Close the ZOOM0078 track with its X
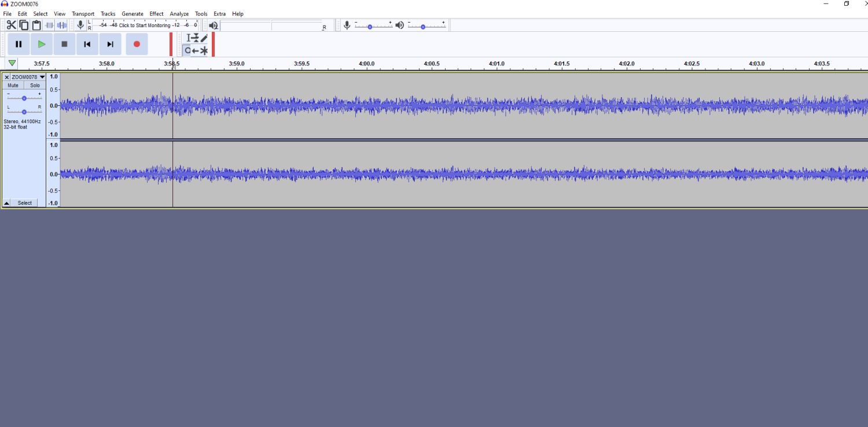 6,77
